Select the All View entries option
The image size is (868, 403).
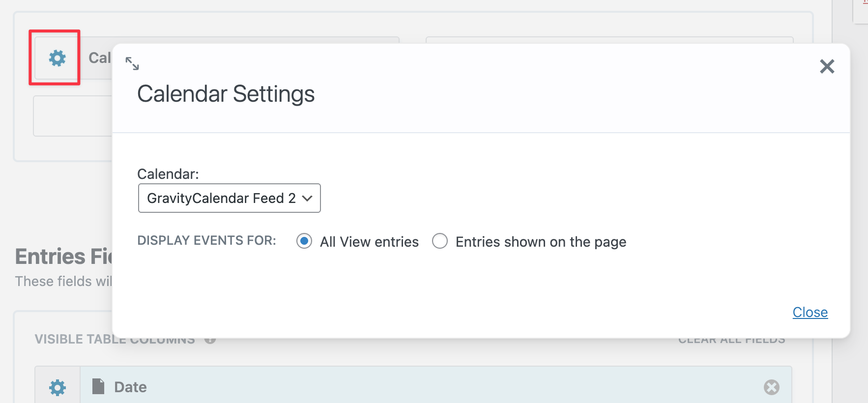click(x=304, y=241)
